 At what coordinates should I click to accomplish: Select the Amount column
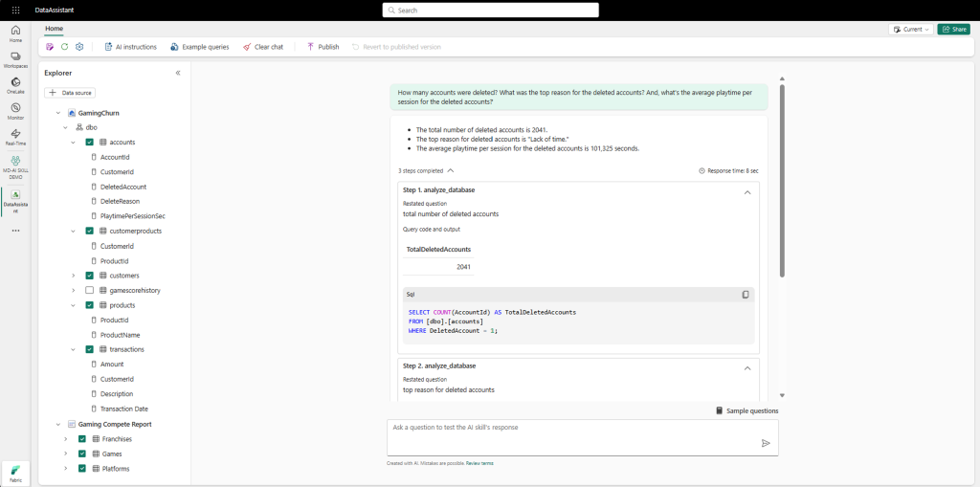[112, 364]
